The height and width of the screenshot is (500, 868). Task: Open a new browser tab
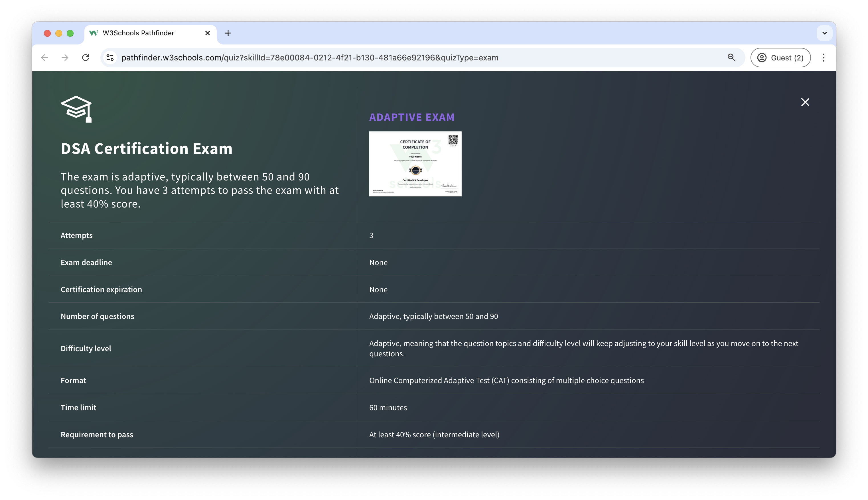click(228, 33)
